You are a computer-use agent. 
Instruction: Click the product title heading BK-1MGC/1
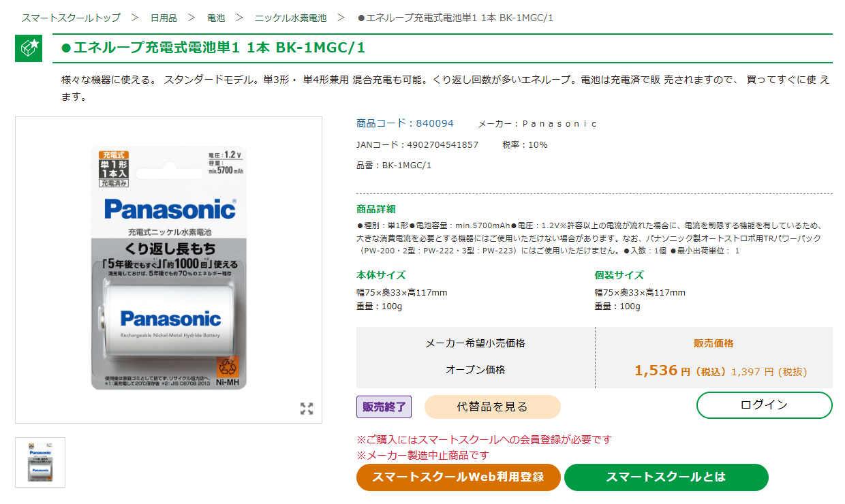[x=213, y=48]
